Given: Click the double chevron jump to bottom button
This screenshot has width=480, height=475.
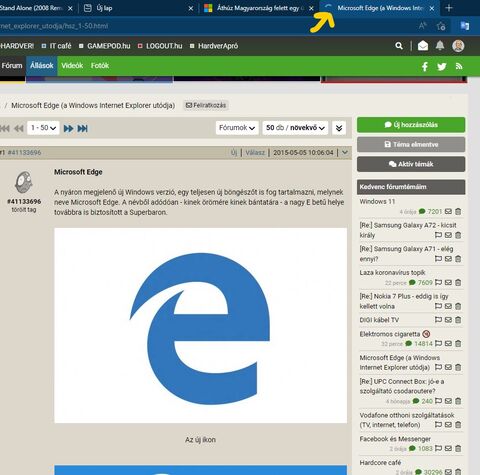Looking at the screenshot, I should [339, 128].
